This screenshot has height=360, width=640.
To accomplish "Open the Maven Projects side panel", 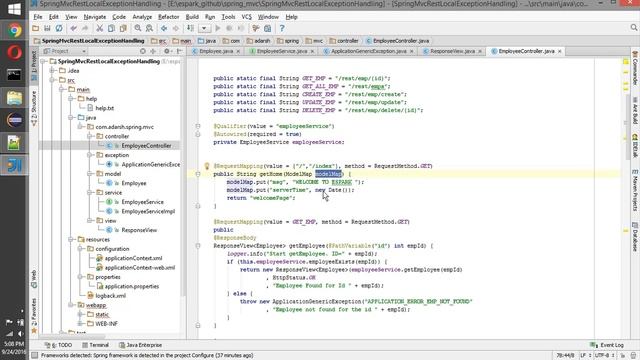I will click(x=635, y=190).
